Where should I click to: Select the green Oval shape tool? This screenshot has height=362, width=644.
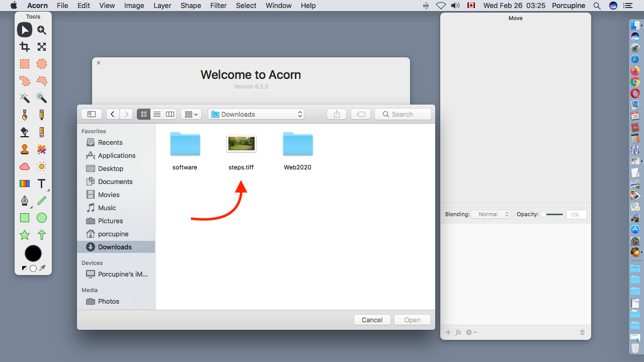[x=42, y=218]
